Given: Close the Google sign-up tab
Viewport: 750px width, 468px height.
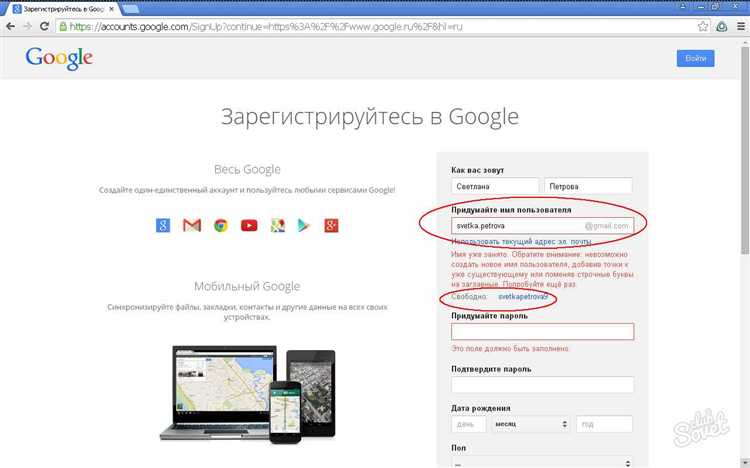Looking at the screenshot, I should pos(111,9).
